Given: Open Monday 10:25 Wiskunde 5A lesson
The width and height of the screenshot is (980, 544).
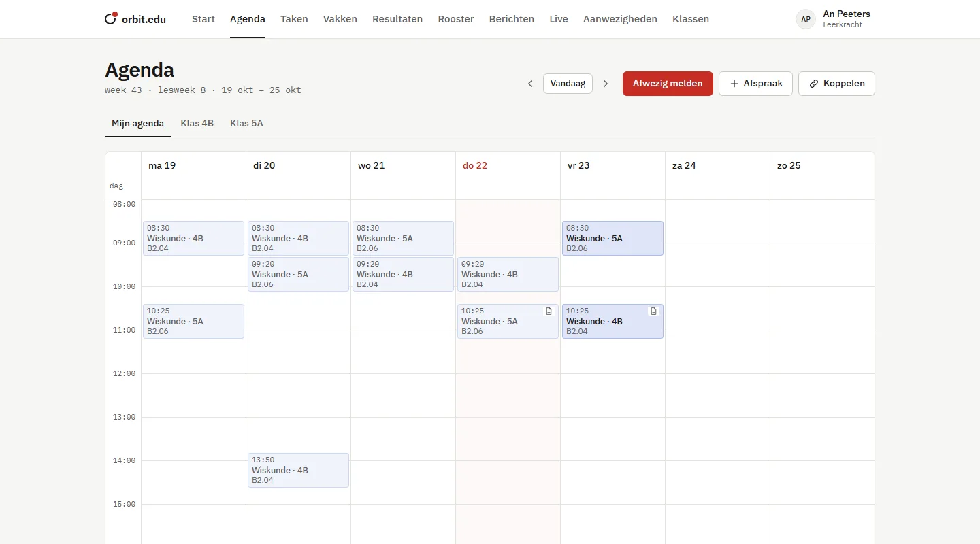Looking at the screenshot, I should [x=193, y=321].
